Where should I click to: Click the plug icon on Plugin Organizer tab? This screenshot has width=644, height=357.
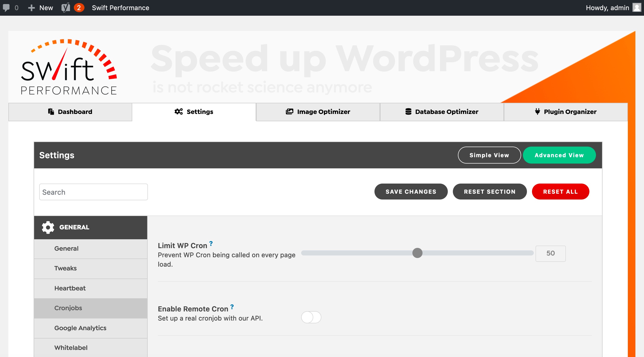coord(538,111)
